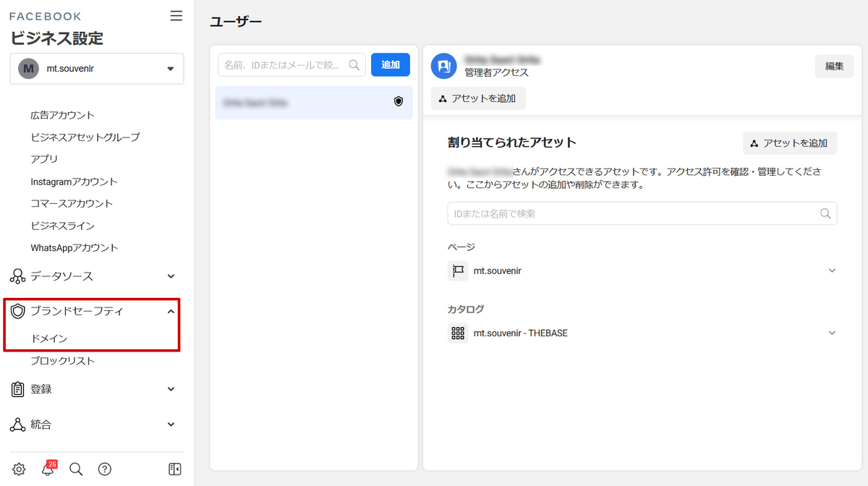Click the 登録 clipboard icon
Screen dimensions: 868x486
(x=18, y=389)
